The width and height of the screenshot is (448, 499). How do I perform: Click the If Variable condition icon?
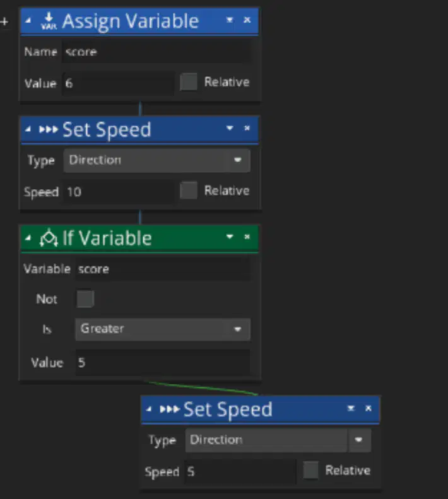tap(49, 238)
